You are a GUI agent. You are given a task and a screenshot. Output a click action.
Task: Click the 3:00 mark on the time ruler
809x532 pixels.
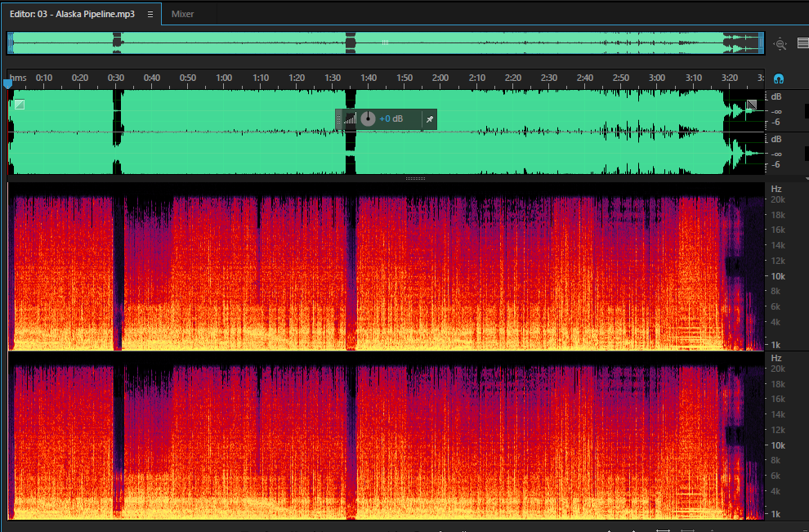pyautogui.click(x=657, y=78)
